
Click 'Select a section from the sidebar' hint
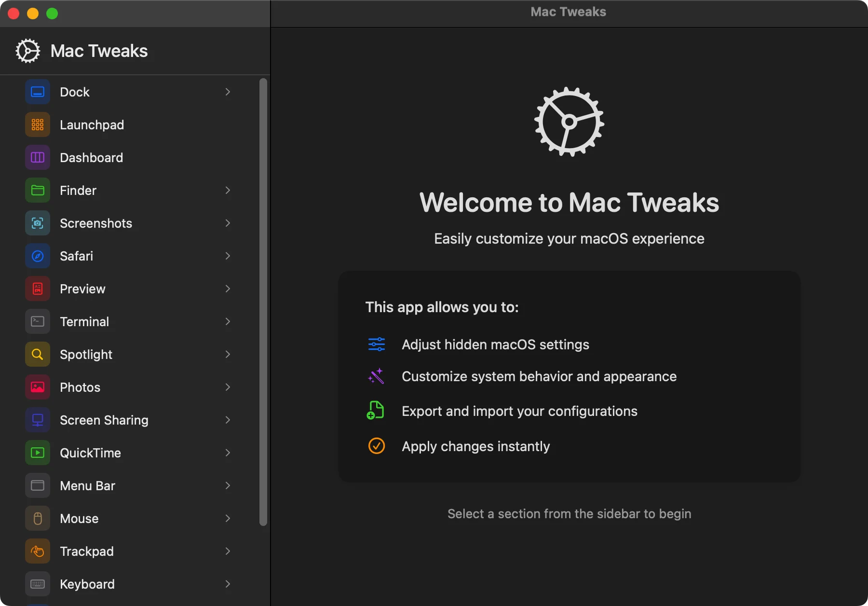[x=569, y=513]
